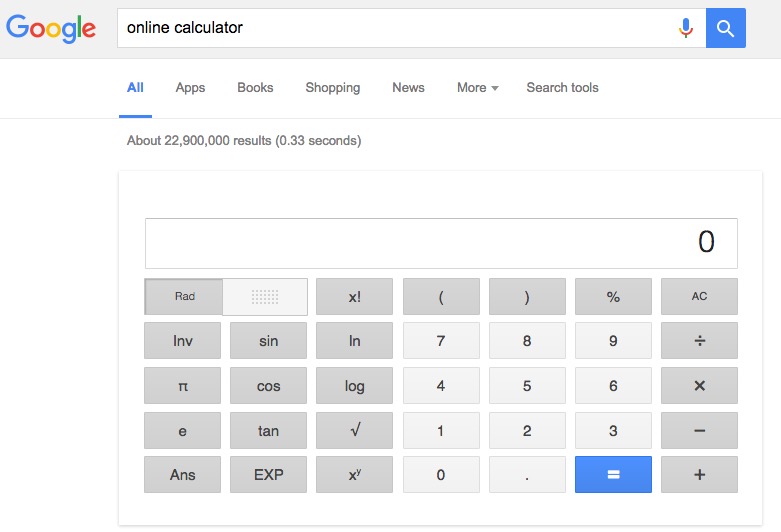781x532 pixels.
Task: Start voice search with the microphone icon
Action: (685, 28)
